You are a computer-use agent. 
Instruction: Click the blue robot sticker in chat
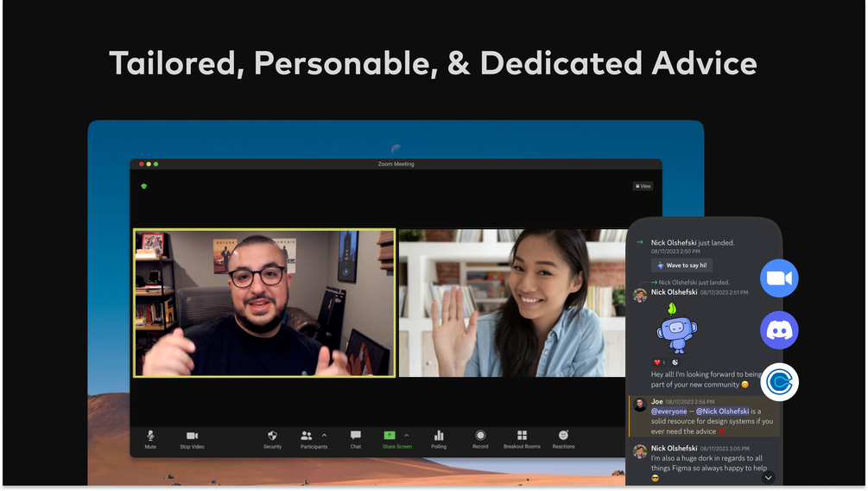click(x=676, y=329)
